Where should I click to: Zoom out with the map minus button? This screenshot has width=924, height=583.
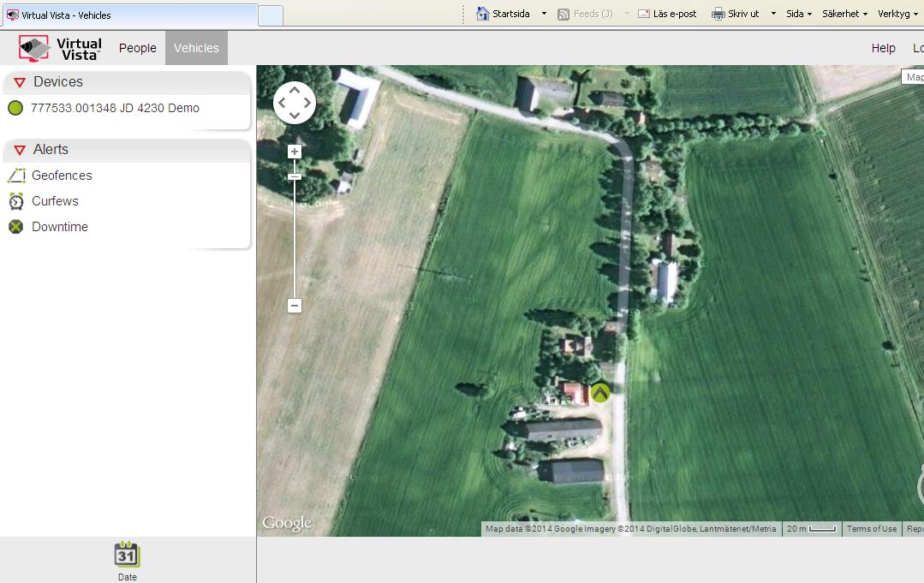(x=295, y=306)
